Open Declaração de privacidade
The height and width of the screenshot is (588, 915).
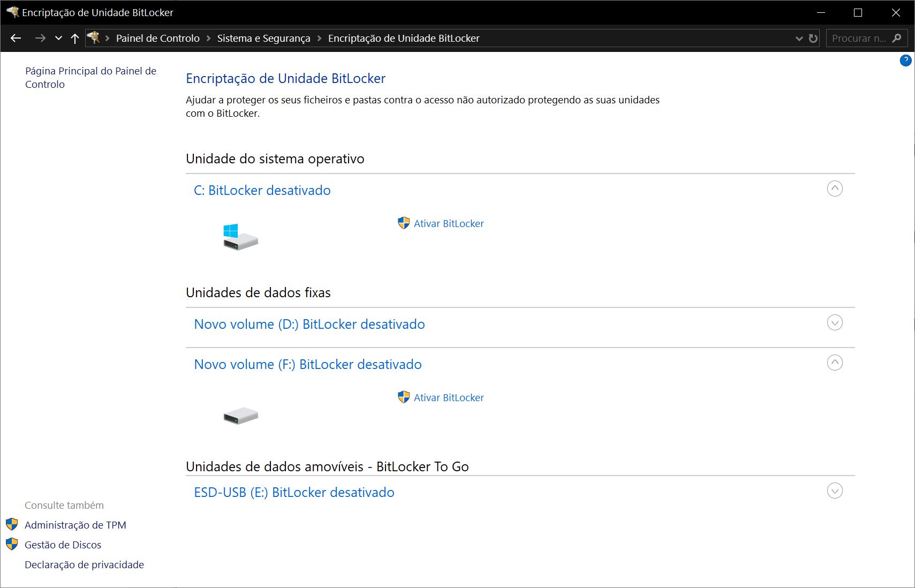coord(84,564)
